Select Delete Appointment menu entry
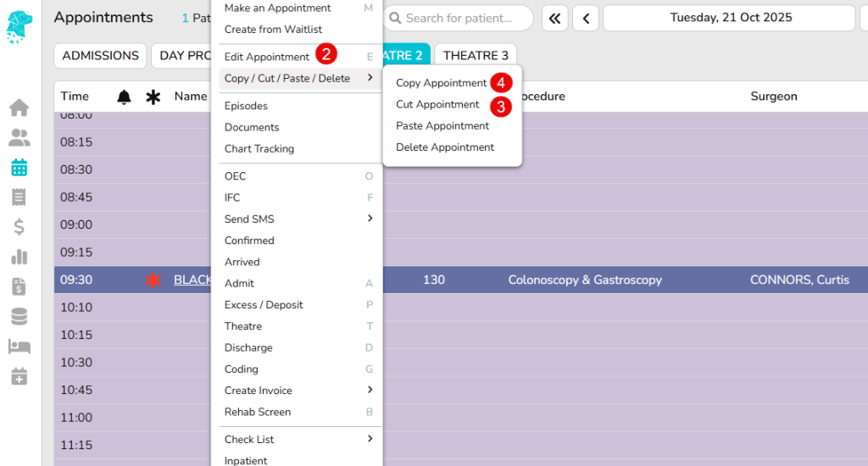The height and width of the screenshot is (466, 868). click(445, 147)
